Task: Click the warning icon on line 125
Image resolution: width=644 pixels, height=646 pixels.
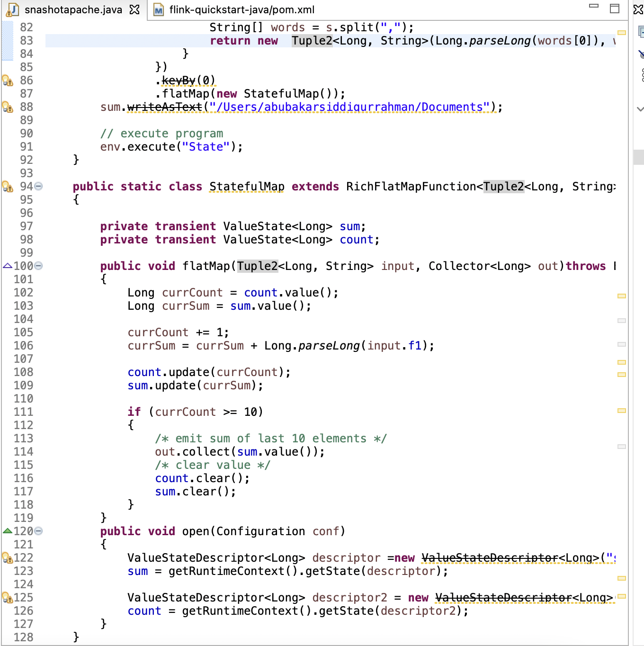Action: click(8, 598)
